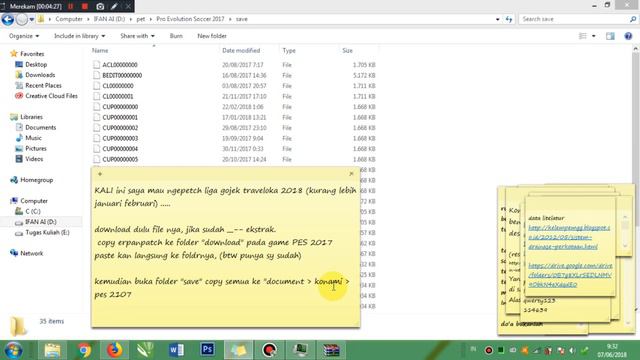Click Pro Evolution Soccer 2017 breadcrumb
This screenshot has height=360, width=640.
coord(190,19)
